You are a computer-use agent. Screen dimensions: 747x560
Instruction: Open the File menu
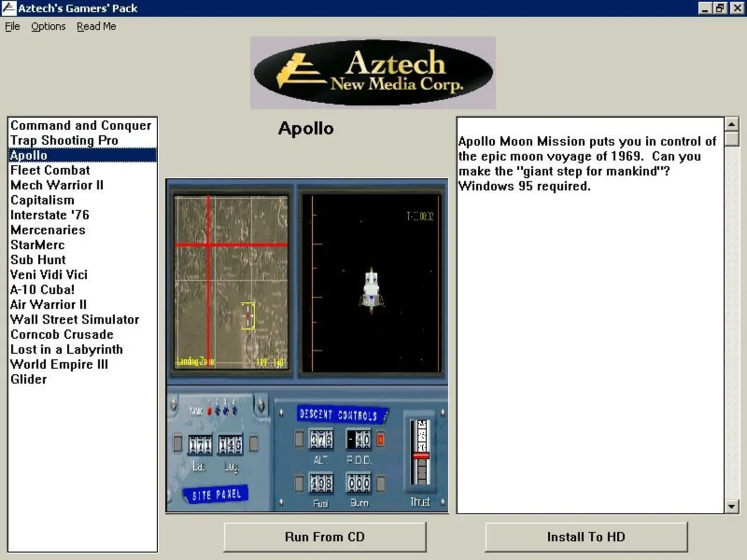(x=12, y=26)
